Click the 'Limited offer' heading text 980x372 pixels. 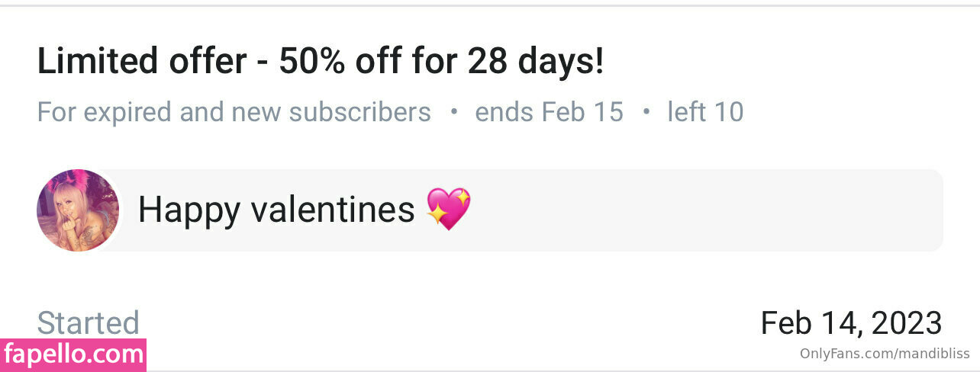pos(143,62)
